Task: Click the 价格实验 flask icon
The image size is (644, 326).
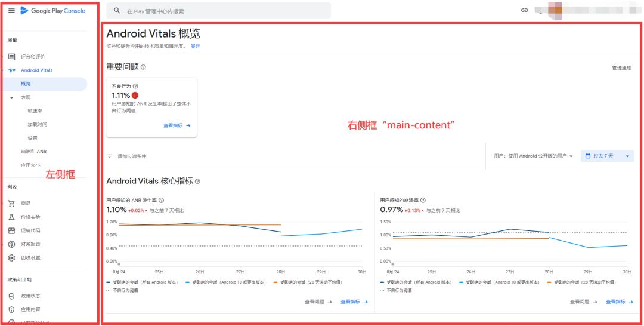Action: pyautogui.click(x=11, y=217)
